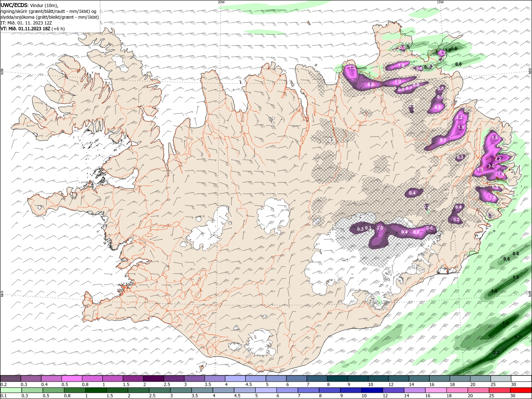Click the green 2.2 rain value offshore
532x399 pixels.
(x=496, y=352)
